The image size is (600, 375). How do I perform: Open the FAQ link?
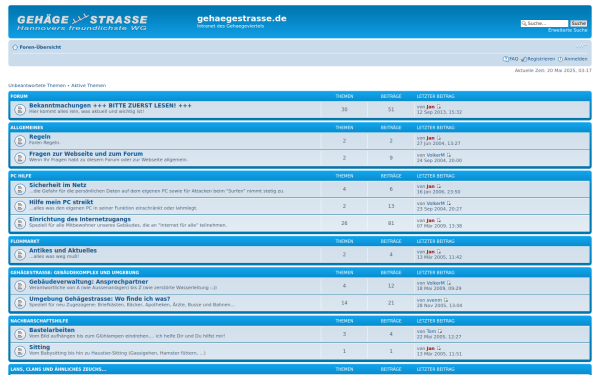(x=510, y=59)
